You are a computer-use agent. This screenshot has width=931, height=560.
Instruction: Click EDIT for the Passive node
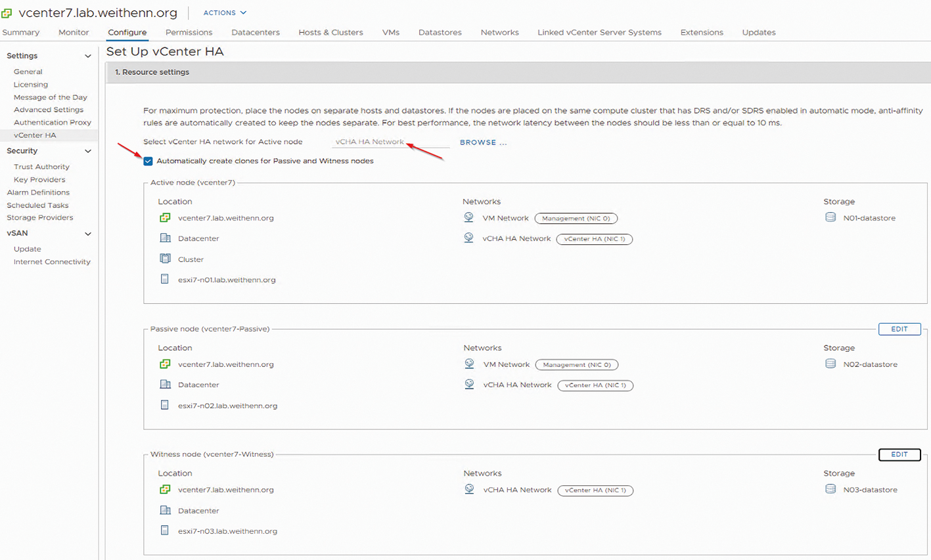click(899, 329)
